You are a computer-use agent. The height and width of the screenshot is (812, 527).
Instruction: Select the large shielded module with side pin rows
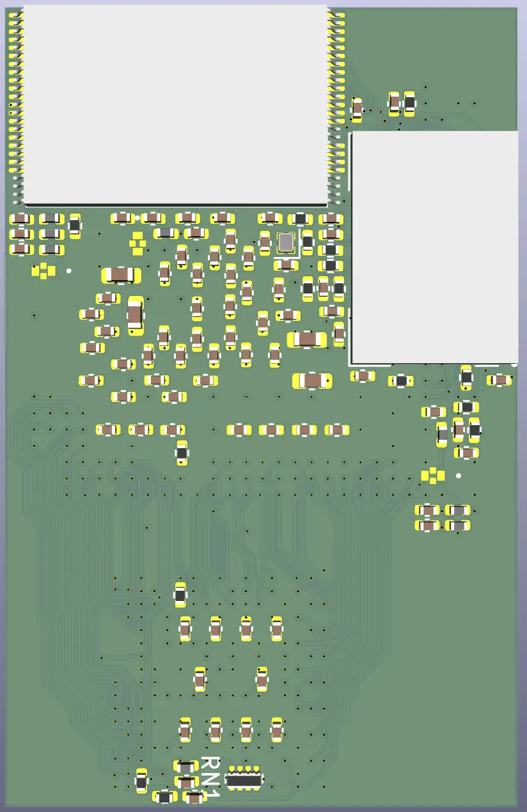[175, 105]
